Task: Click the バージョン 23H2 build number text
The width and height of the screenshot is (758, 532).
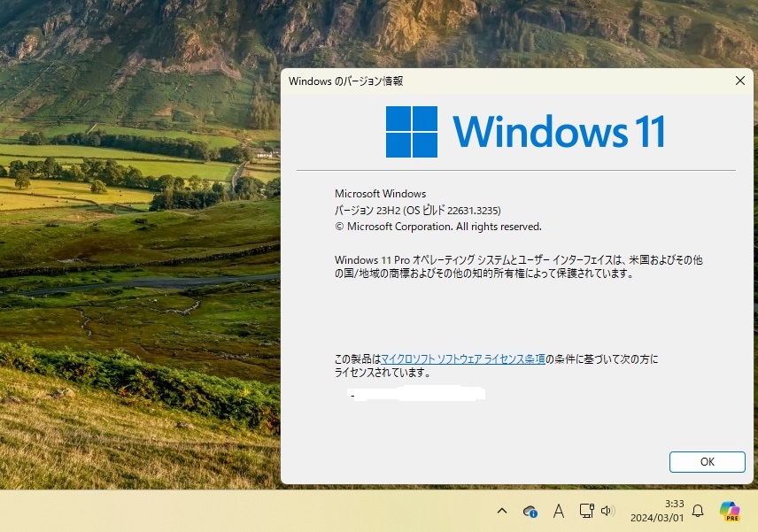Action: 418,210
